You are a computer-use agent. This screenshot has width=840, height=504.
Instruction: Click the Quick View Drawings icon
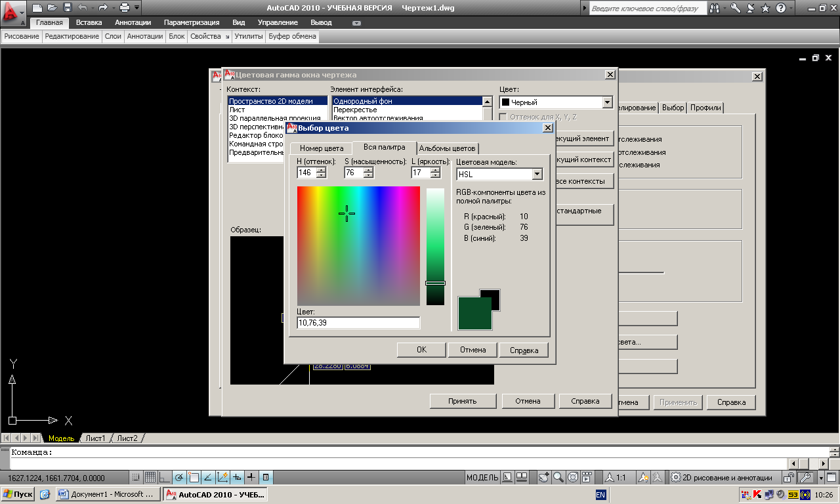coord(522,477)
